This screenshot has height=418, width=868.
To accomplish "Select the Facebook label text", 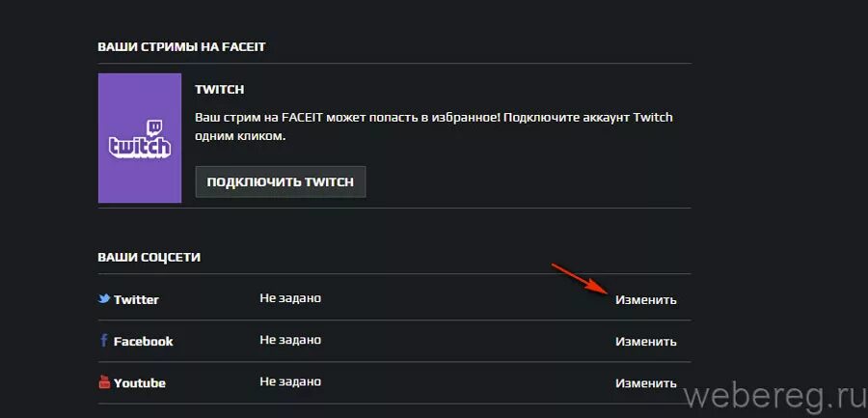I will [143, 341].
